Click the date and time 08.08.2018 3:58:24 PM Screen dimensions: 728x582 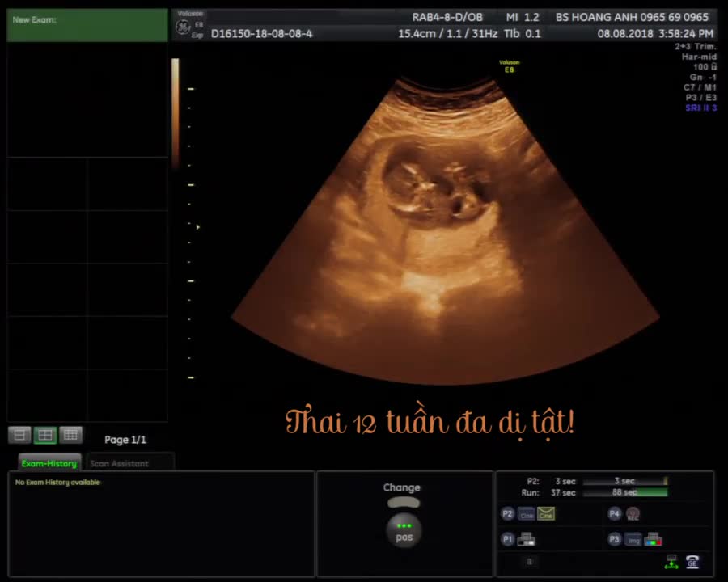click(655, 33)
